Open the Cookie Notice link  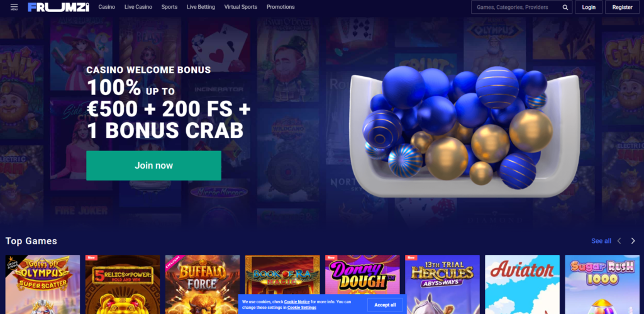click(297, 301)
